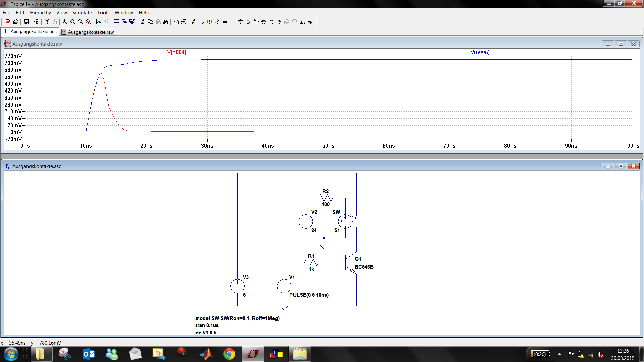Click the Undo toolbar icon
Screen dimensions: 644x362
point(271,22)
